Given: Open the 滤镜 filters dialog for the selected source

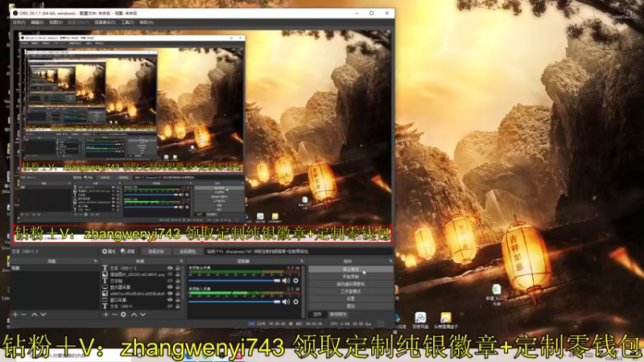Looking at the screenshot, I should (x=128, y=251).
